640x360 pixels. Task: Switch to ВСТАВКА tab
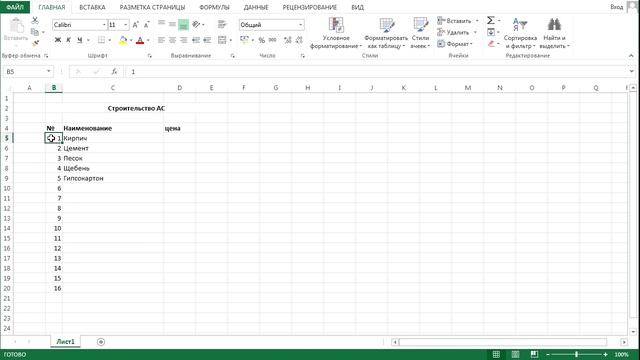(92, 7)
